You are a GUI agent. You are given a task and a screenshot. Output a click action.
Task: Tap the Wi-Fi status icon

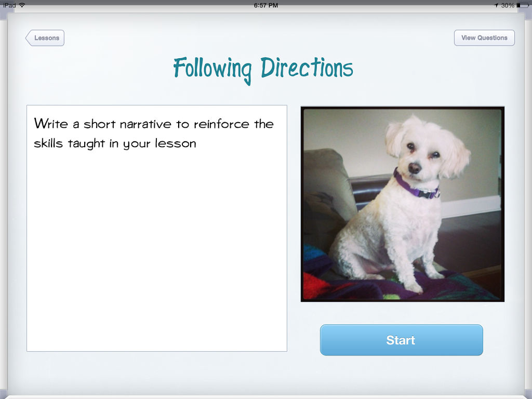(x=22, y=5)
